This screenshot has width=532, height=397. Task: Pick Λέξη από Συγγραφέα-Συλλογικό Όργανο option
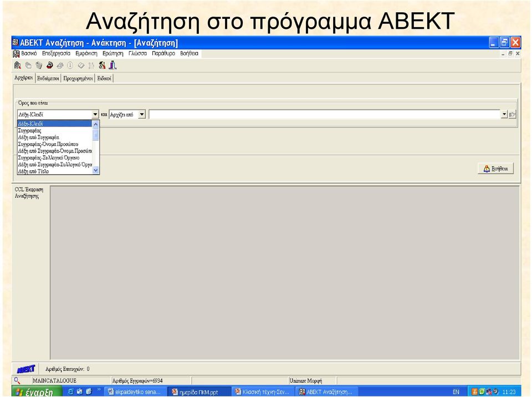[x=55, y=165]
